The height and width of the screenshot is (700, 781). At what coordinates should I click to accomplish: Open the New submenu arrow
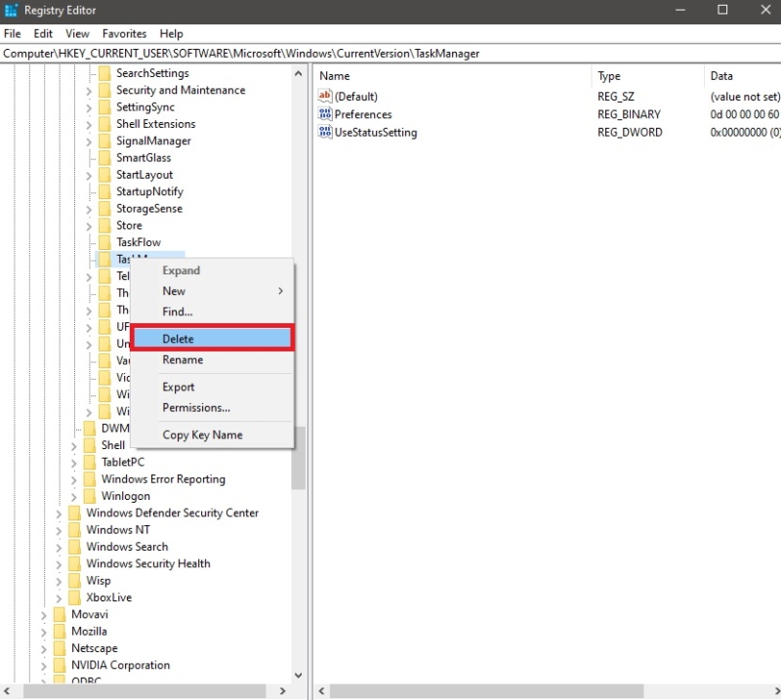279,291
